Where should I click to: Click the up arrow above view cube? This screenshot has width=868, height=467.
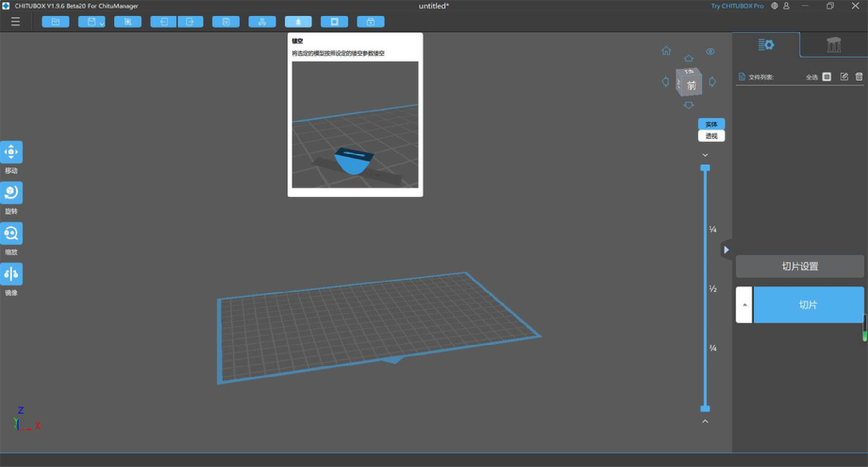pos(689,58)
